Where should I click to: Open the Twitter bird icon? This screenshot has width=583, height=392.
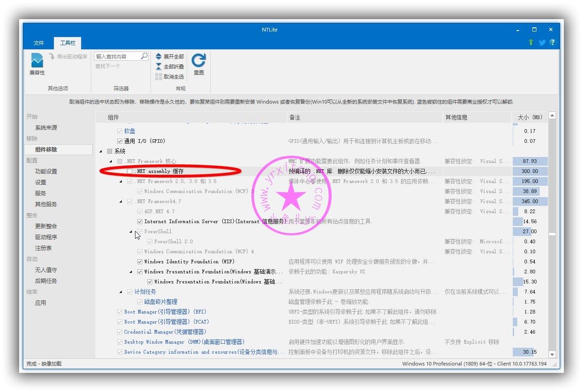pos(542,42)
